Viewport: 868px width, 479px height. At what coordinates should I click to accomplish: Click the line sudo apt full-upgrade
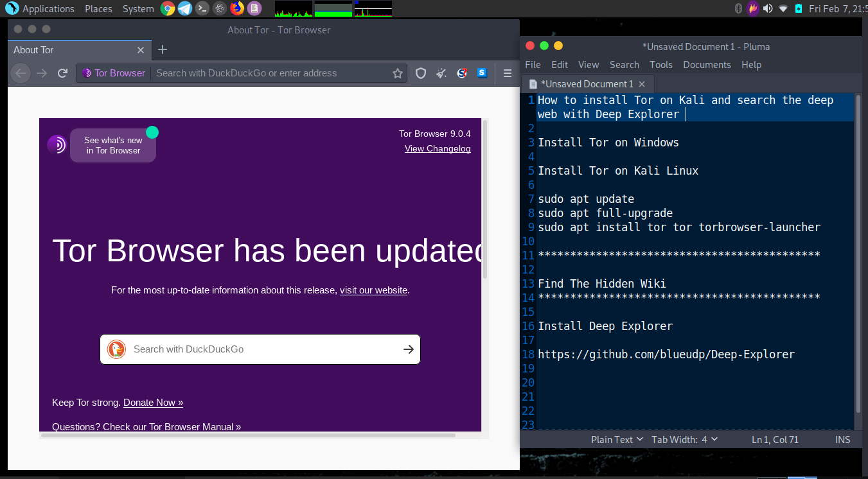605,213
